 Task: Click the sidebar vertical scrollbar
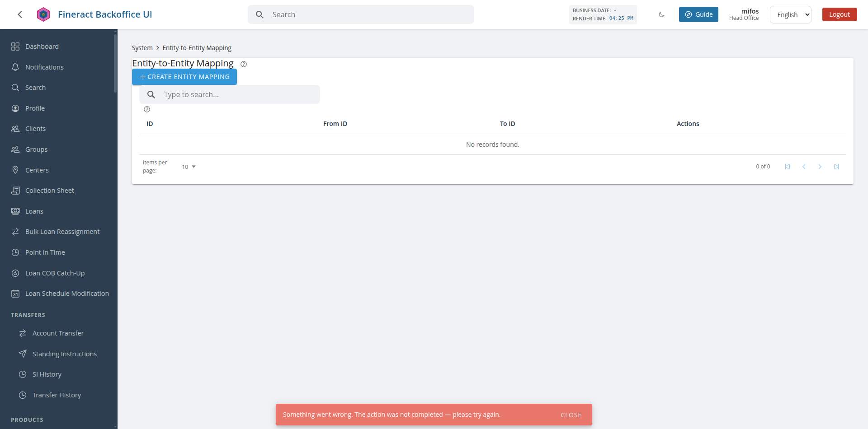[115, 63]
